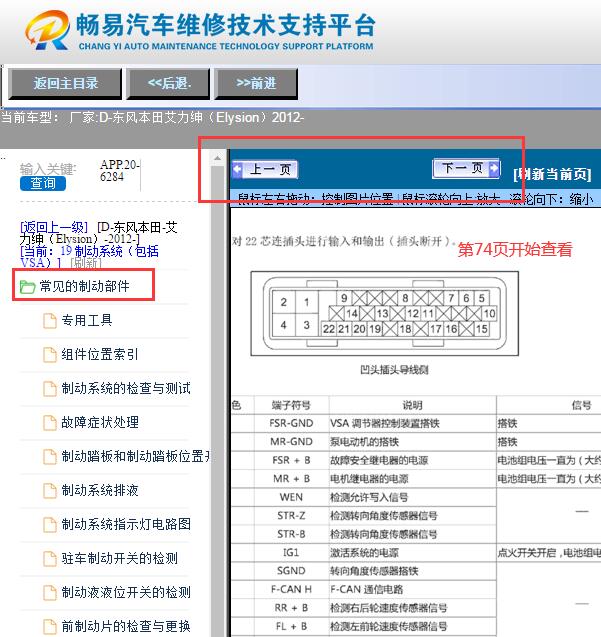Go forward with the >>前进 button

pyautogui.click(x=256, y=84)
